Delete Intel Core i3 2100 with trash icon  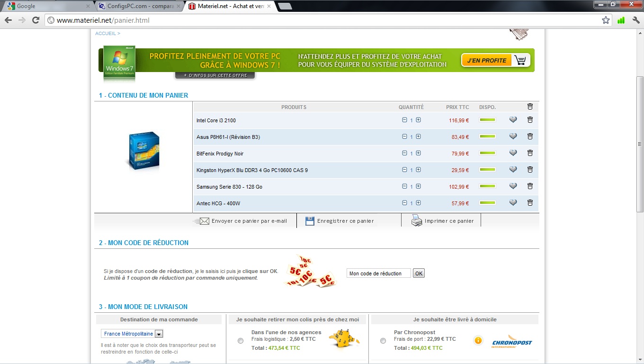coord(530,120)
